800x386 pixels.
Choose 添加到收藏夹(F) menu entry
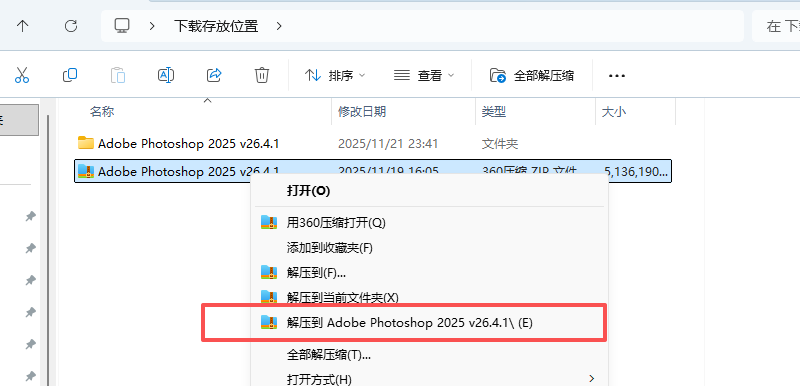pyautogui.click(x=429, y=248)
